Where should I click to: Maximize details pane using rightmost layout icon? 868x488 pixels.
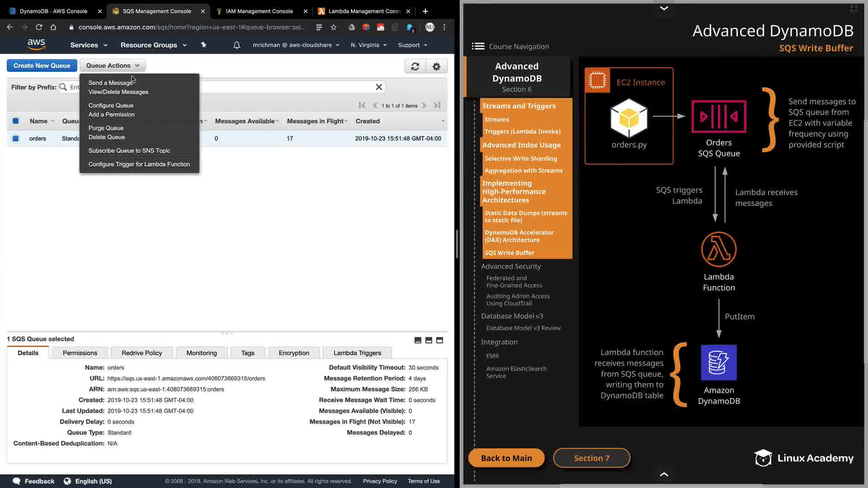(439, 340)
